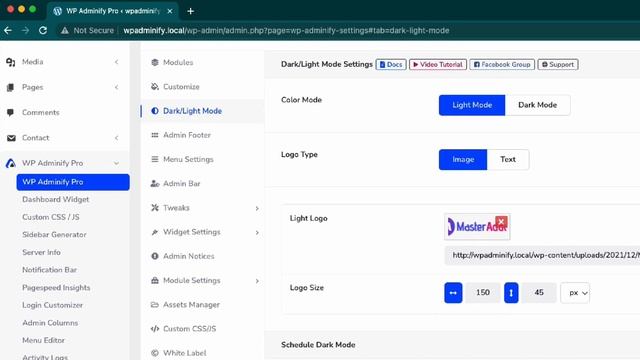Open the Facebook Group link
Screen dimensions: 640x360
(x=502, y=64)
